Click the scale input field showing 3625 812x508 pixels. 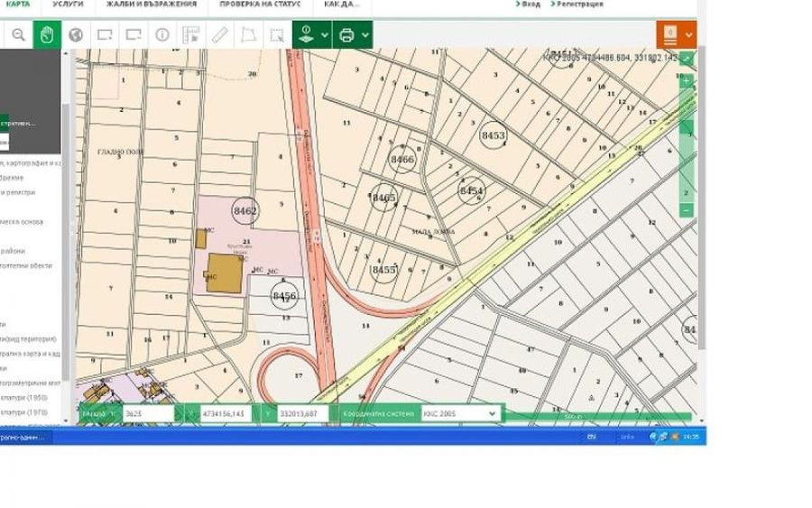[147, 413]
